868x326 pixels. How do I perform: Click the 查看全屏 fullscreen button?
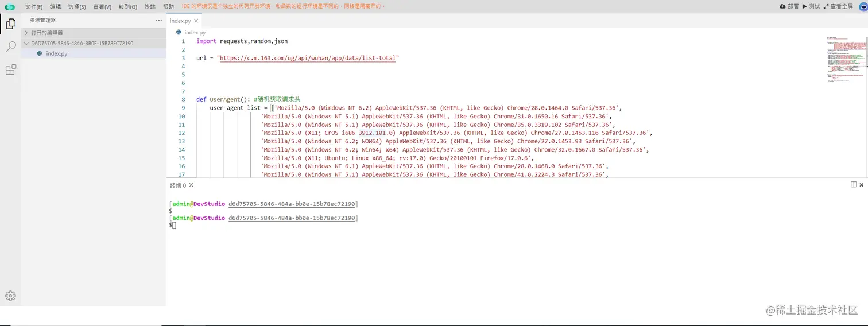click(x=838, y=6)
